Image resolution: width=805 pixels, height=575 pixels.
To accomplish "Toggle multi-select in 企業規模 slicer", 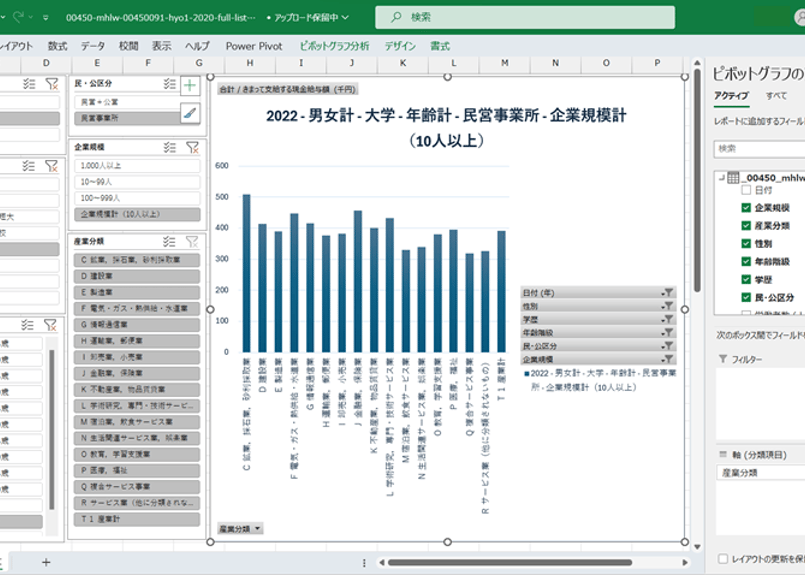I will [x=170, y=148].
